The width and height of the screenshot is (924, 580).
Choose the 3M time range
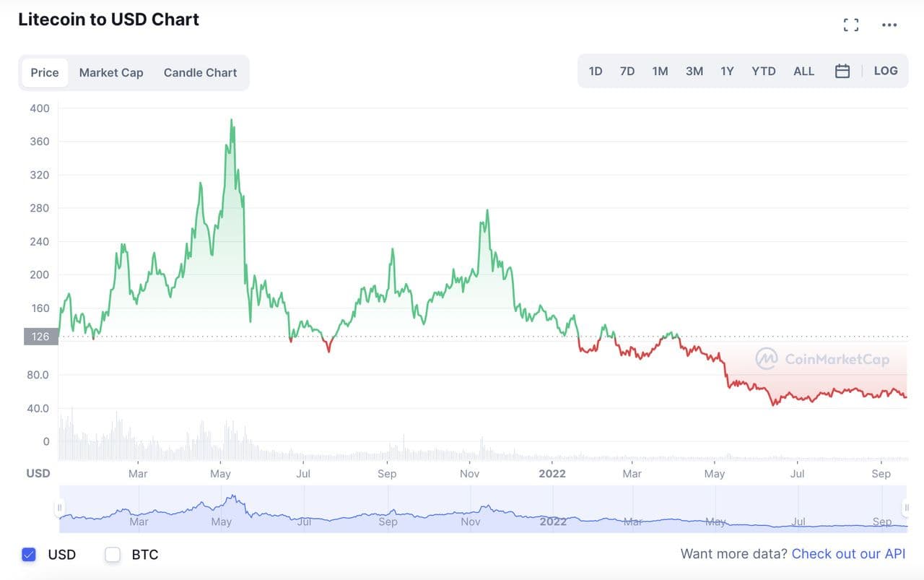point(694,71)
